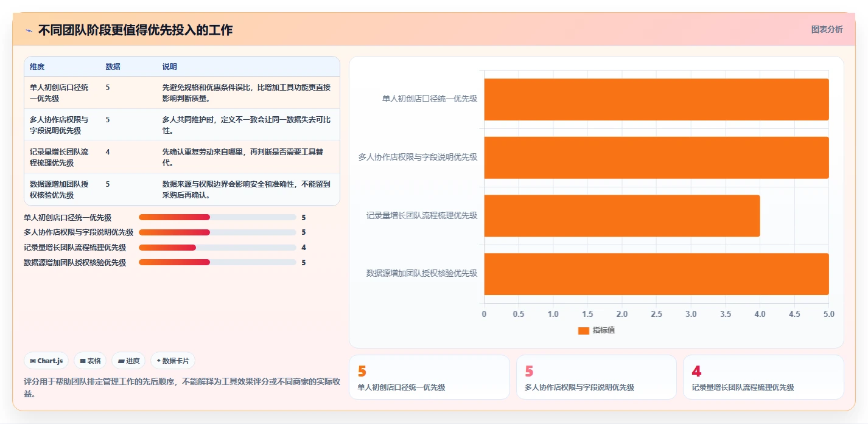Select the 数据卡片 tag chip
868x424 pixels.
click(x=173, y=361)
